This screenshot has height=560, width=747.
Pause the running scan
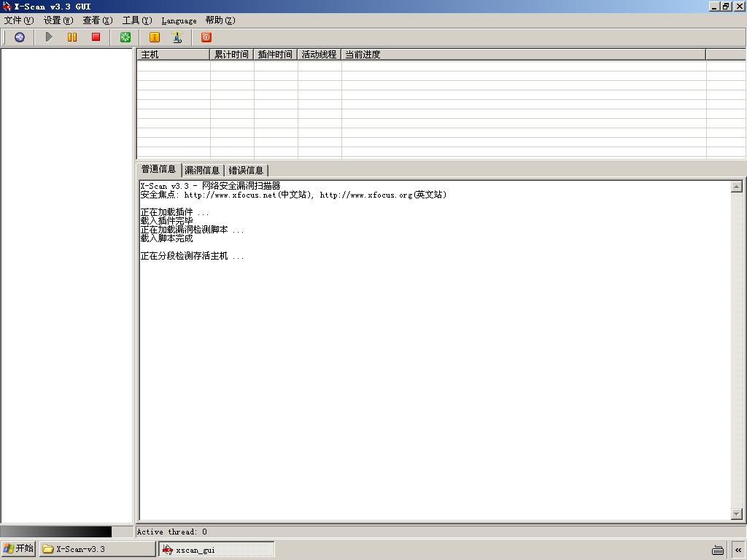click(72, 37)
